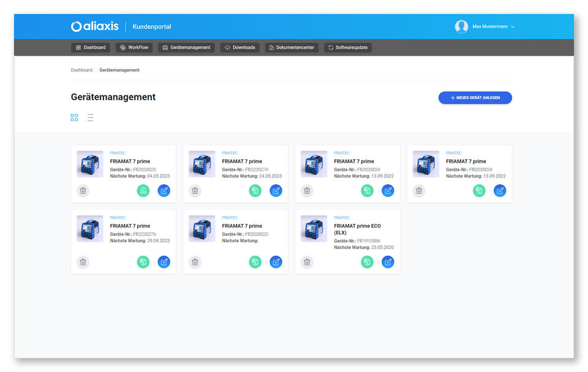Image resolution: width=588 pixels, height=372 pixels.
Task: Click the maintenance date 04.05.2023
Action: pos(159,176)
